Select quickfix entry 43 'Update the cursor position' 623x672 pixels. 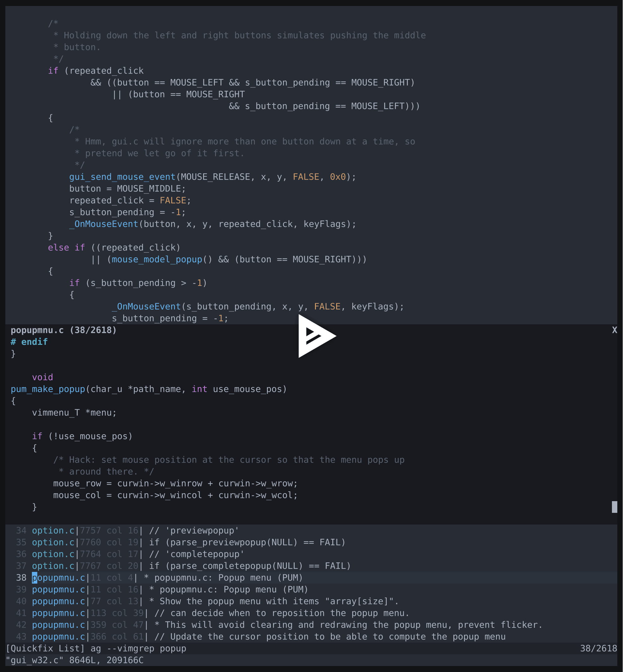(x=311, y=637)
